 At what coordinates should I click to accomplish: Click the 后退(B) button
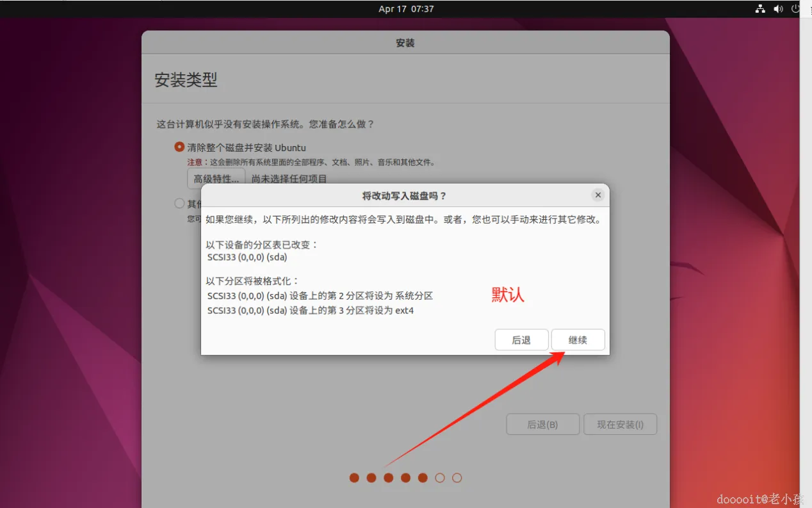(x=542, y=425)
